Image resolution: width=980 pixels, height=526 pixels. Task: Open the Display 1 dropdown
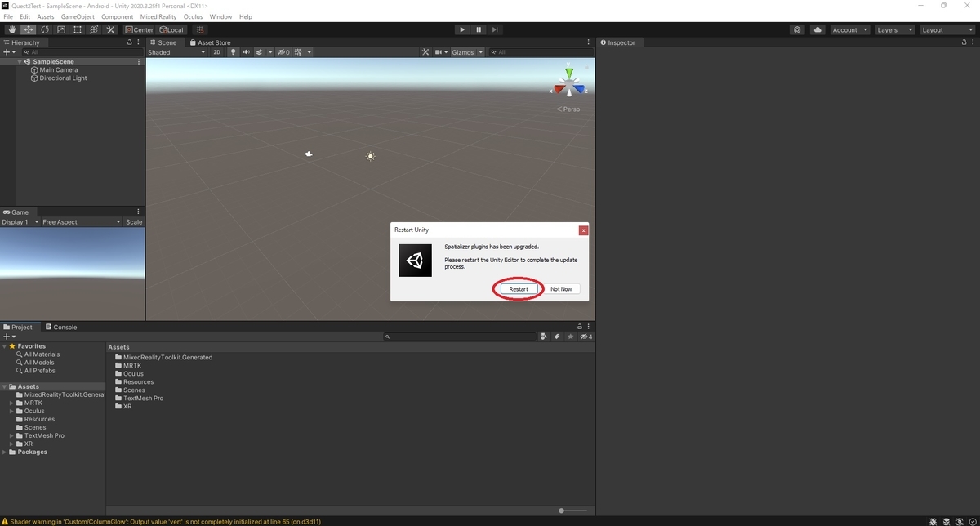(20, 222)
